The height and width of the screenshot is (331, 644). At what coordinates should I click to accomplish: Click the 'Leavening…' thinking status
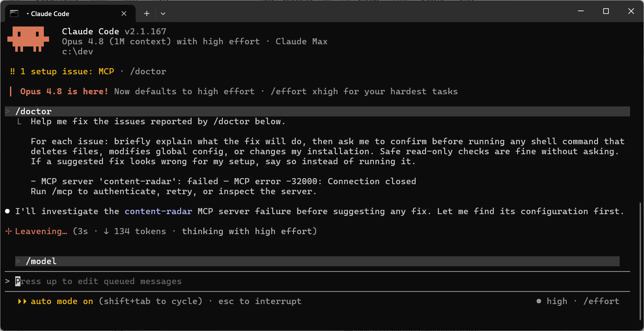click(x=41, y=232)
